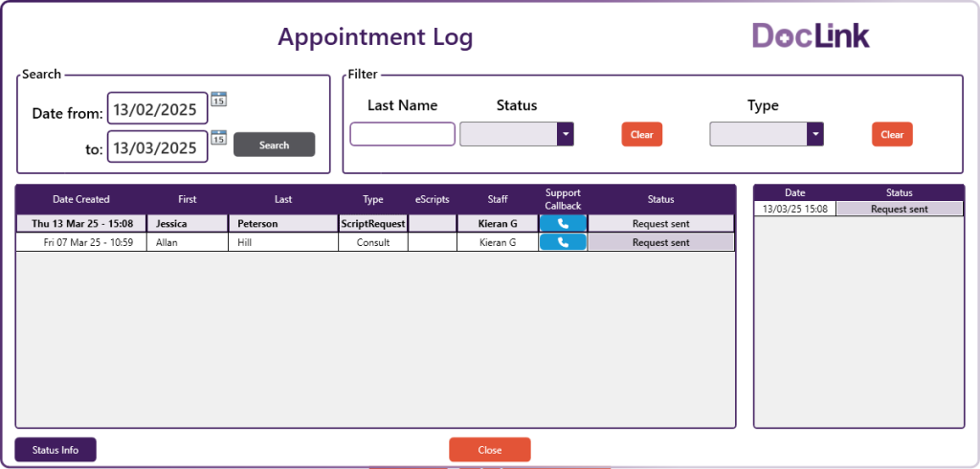980x469 pixels.
Task: Sort by Type column header
Action: coord(373,199)
